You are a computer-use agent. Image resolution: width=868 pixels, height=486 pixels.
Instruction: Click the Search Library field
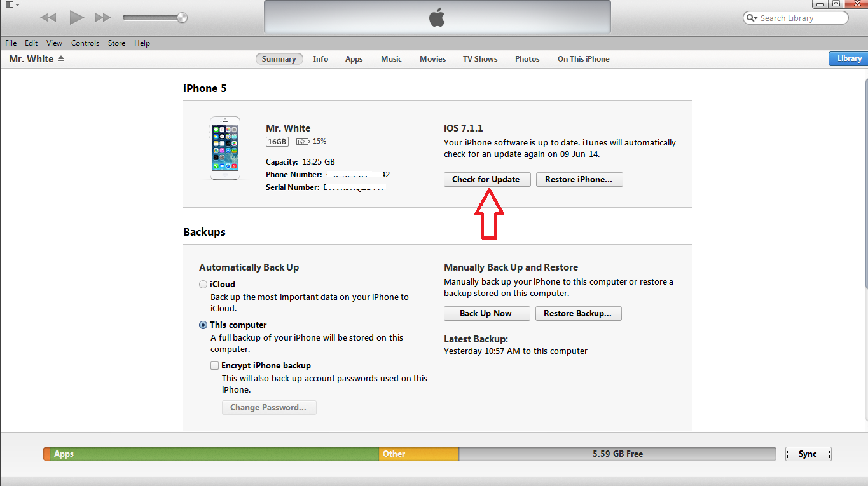click(x=796, y=18)
